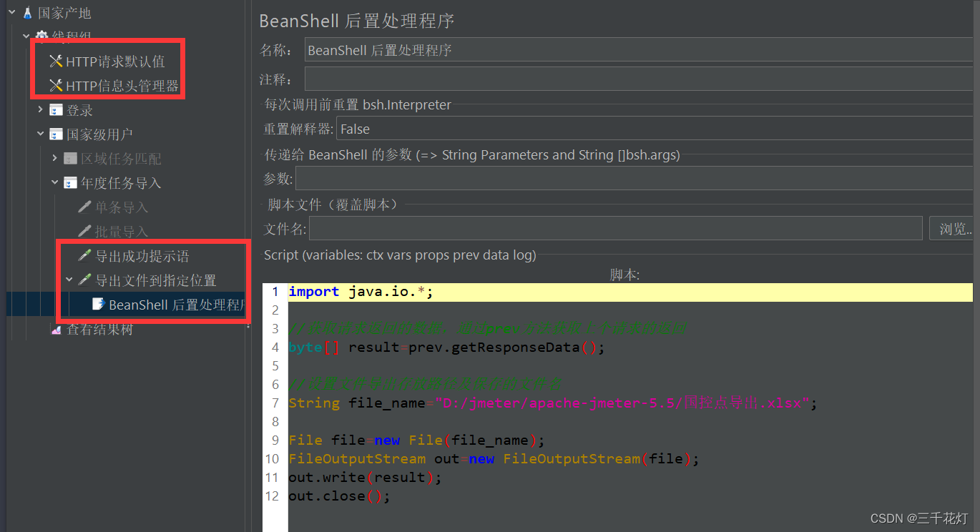Click the out.write(result) line
This screenshot has width=980, height=532.
pos(366,478)
